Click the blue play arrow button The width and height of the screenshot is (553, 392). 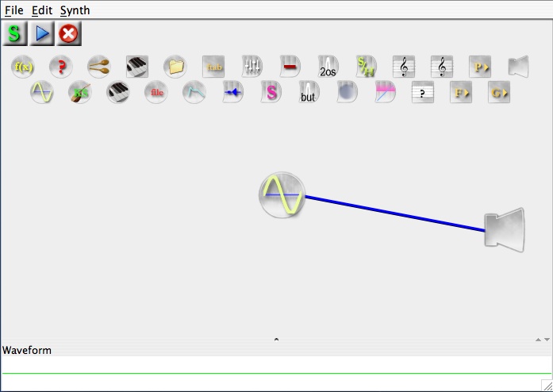42,33
